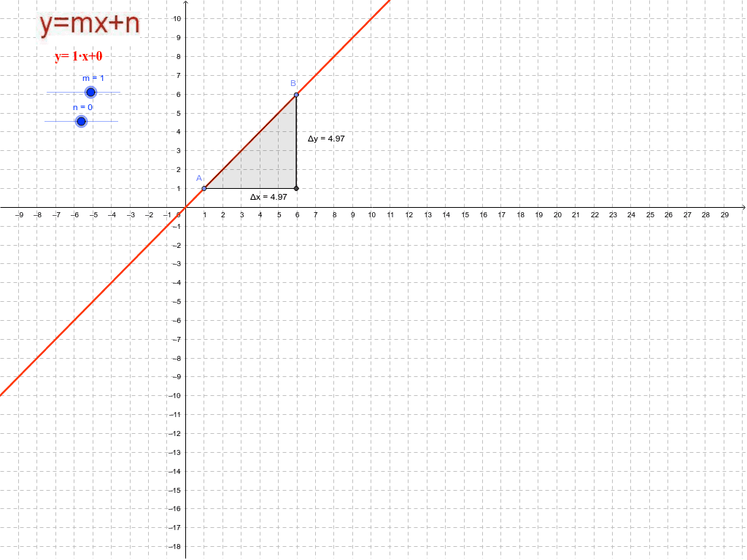This screenshot has width=747, height=560.
Task: Click the m slider handle
Action: coord(90,93)
